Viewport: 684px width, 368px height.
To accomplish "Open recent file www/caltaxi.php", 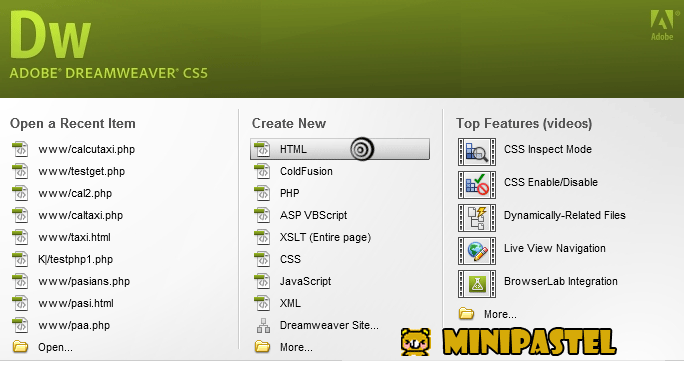I will [81, 215].
